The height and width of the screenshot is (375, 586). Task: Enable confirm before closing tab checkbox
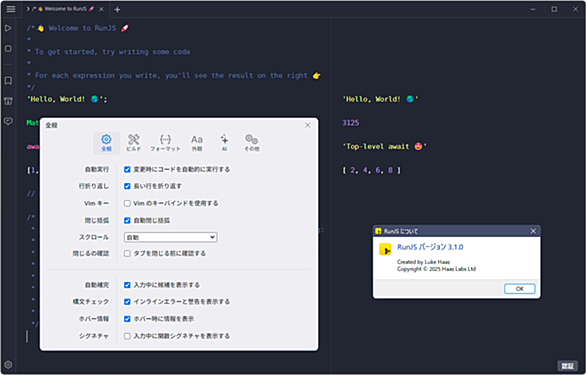point(127,253)
